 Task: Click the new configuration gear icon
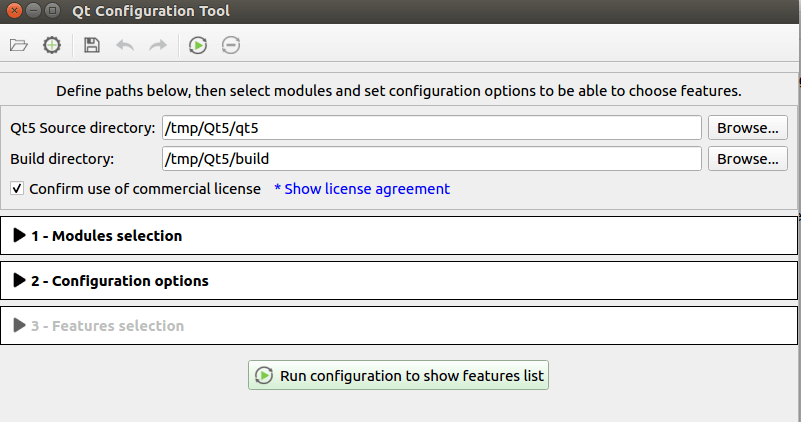pyautogui.click(x=52, y=45)
